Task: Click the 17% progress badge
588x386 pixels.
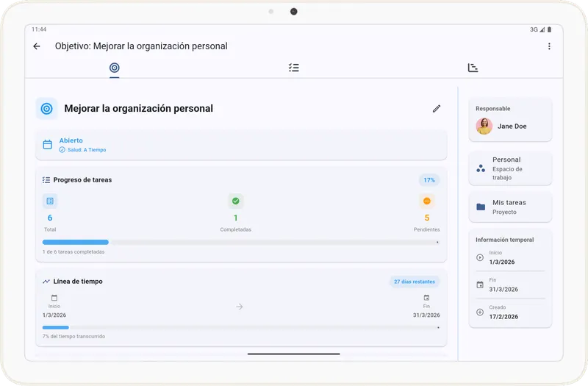Action: (429, 180)
